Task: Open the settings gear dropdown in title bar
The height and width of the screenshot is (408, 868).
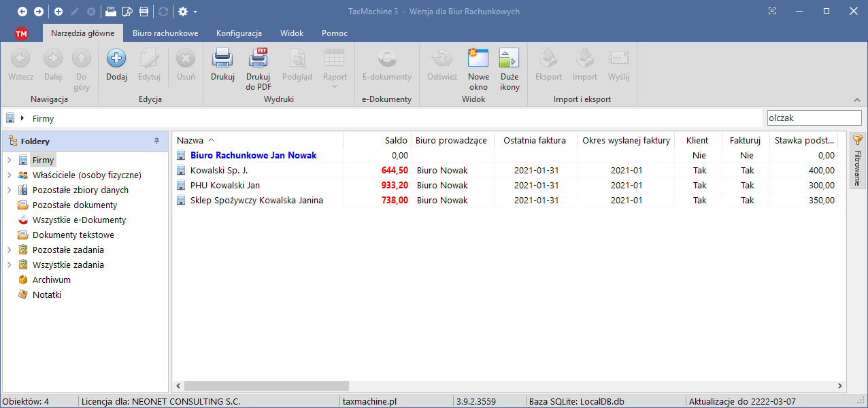Action: coord(187,12)
